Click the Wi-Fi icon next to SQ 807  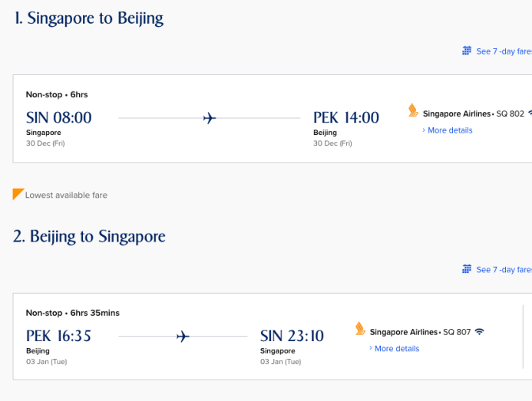(x=480, y=332)
